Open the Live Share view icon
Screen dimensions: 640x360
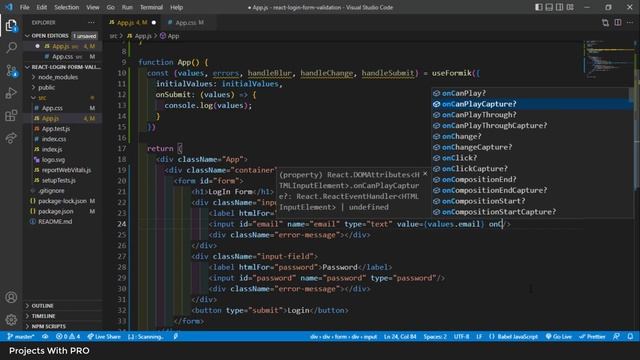11,138
